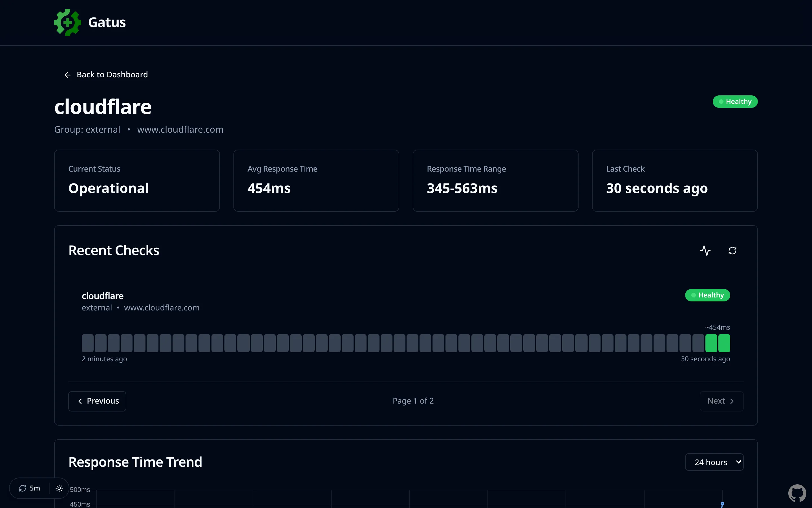Click the Healthy badge in Recent Checks
The height and width of the screenshot is (508, 812).
coord(707,295)
